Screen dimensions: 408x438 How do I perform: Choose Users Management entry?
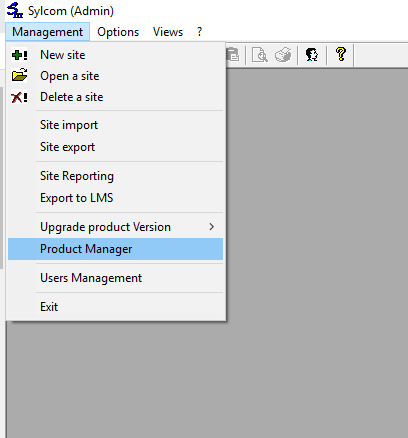tap(115, 278)
